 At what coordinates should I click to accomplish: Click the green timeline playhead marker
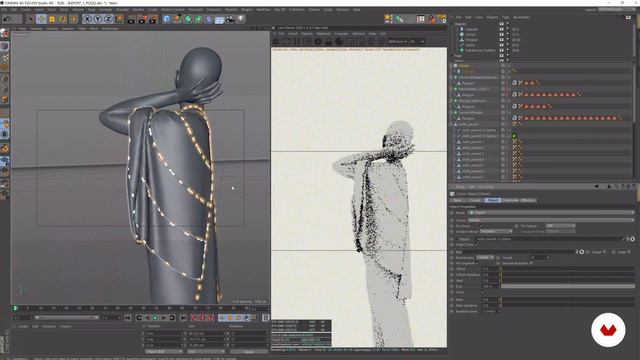click(x=16, y=308)
